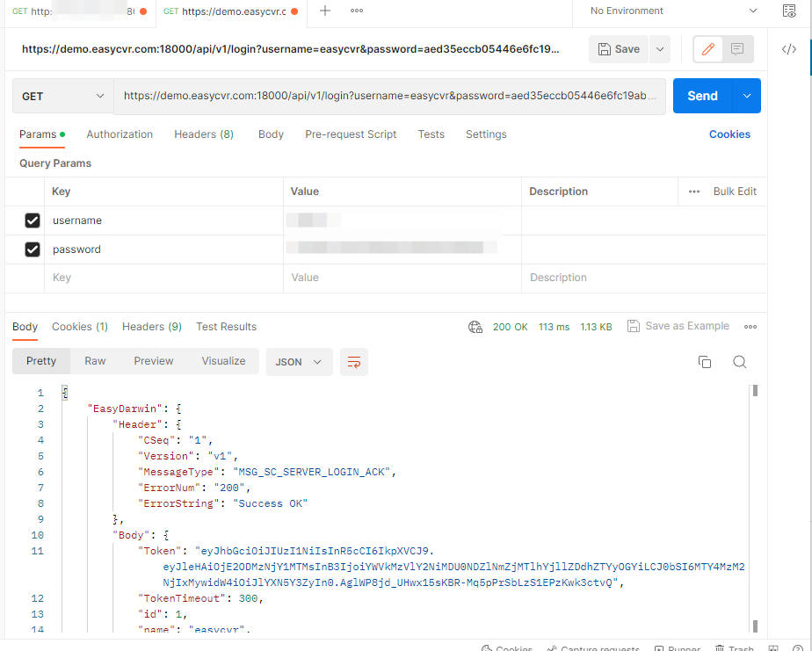The image size is (812, 651).
Task: Open the request Body tab
Action: 271,134
